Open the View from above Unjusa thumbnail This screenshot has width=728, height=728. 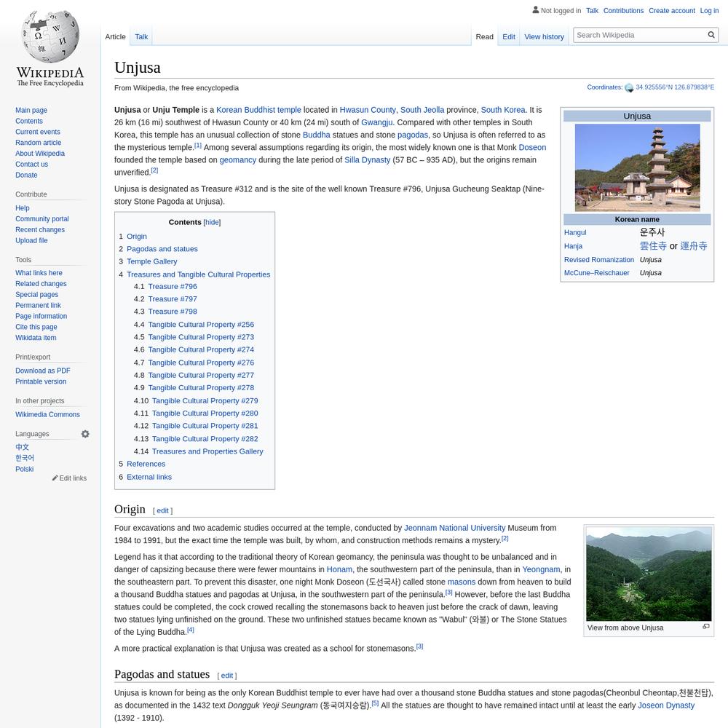(x=649, y=574)
